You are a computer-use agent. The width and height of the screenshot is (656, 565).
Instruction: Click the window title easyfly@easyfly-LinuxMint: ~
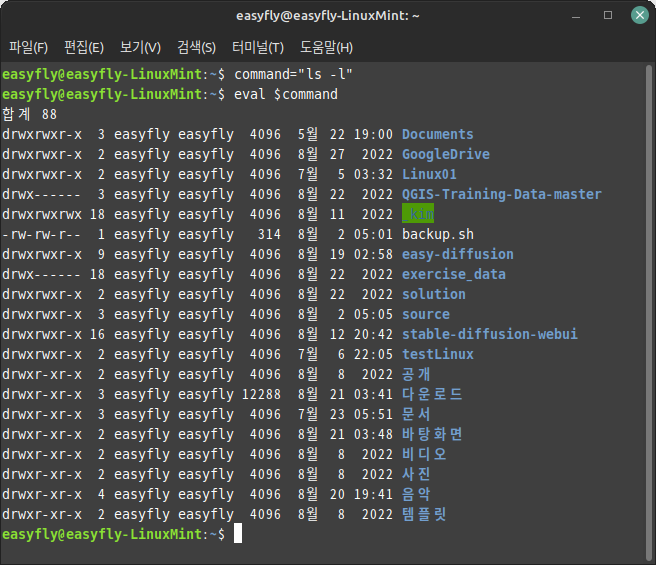(328, 16)
